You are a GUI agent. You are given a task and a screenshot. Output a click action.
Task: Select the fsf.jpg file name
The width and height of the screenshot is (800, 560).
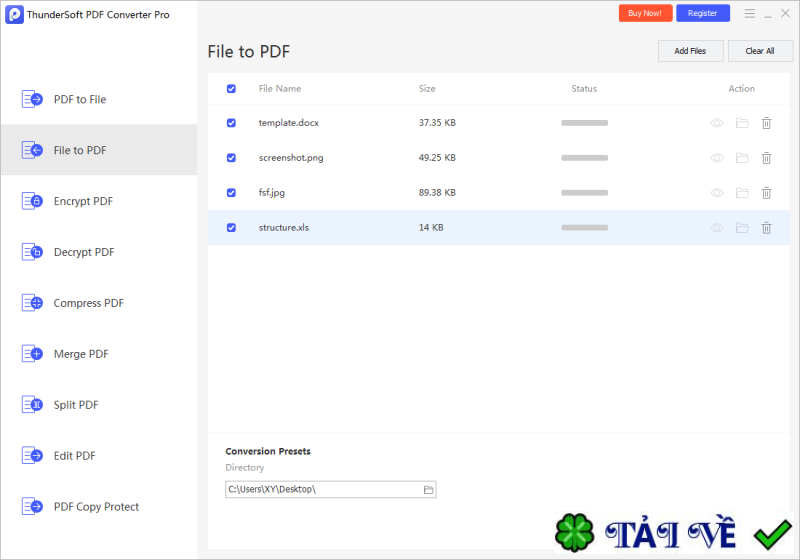pyautogui.click(x=271, y=193)
